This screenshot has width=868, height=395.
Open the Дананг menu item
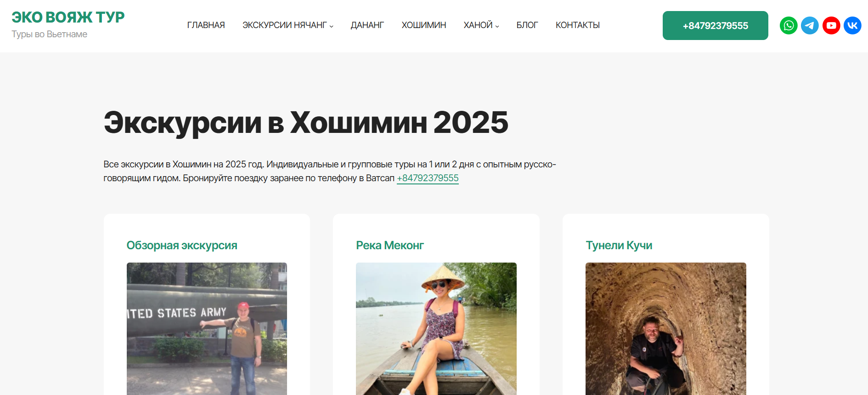(x=367, y=25)
